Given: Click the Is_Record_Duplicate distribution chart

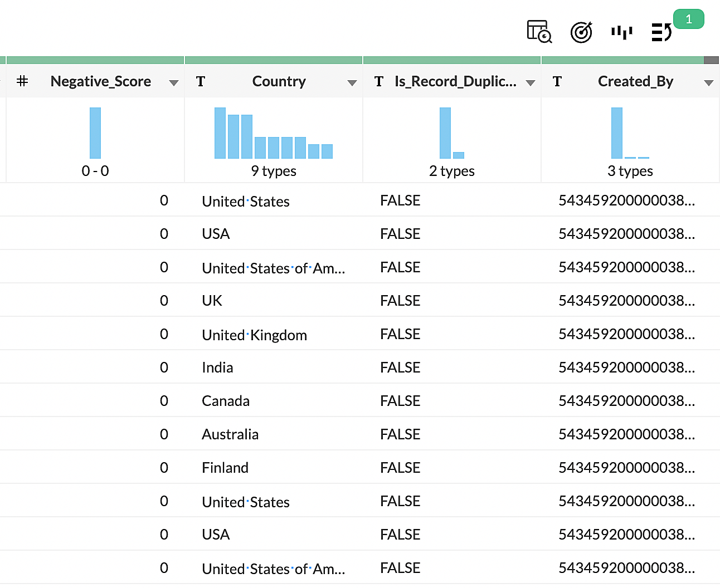Looking at the screenshot, I should click(x=451, y=133).
